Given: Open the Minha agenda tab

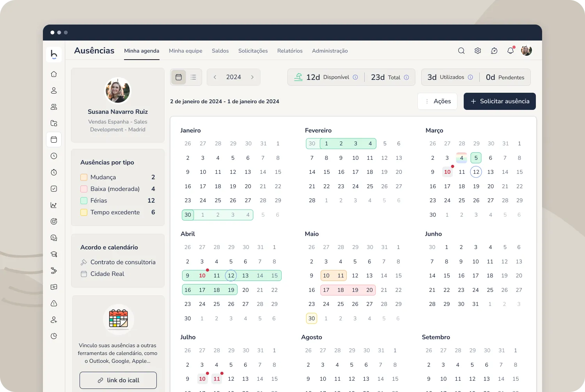Looking at the screenshot, I should 142,51.
